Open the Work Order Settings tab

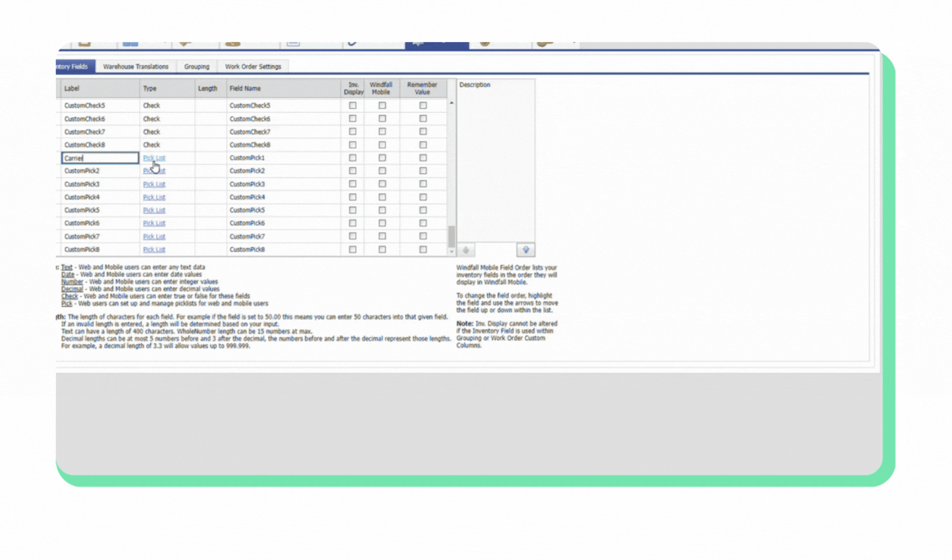click(x=253, y=67)
